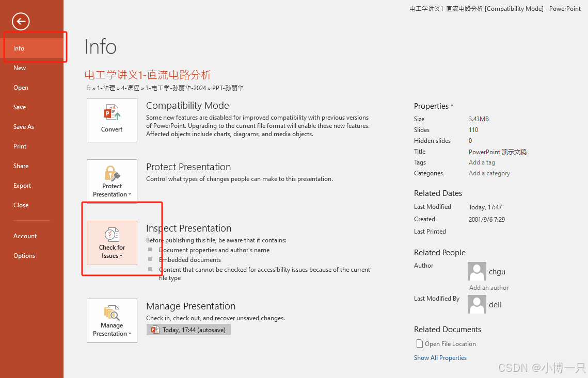Show All Properties link
This screenshot has width=588, height=378.
point(440,358)
